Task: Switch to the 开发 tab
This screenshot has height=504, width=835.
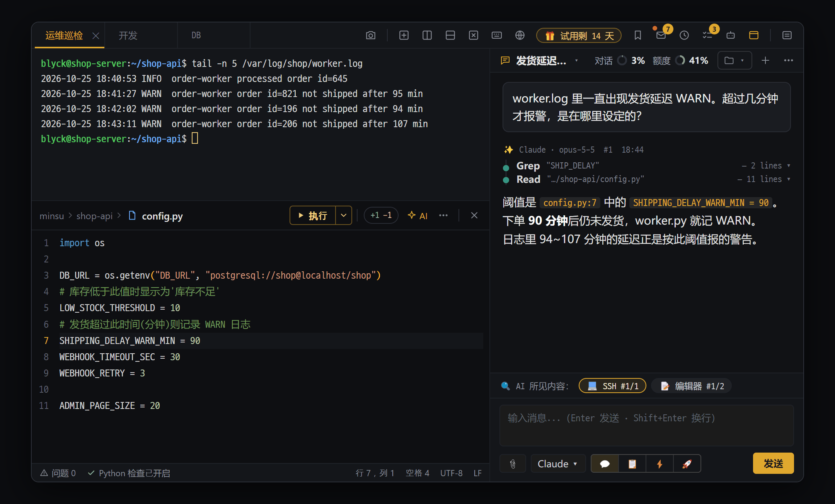Action: click(141, 36)
